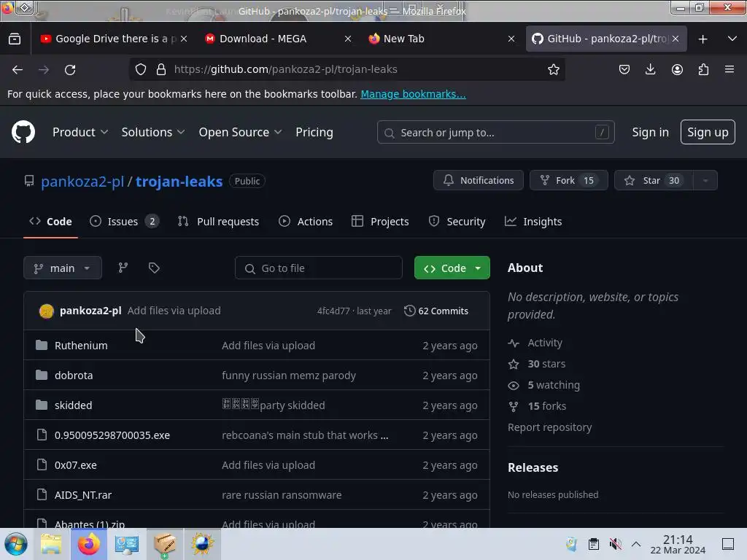747x560 pixels.
Task: Click the browser URL address bar
Action: click(347, 69)
